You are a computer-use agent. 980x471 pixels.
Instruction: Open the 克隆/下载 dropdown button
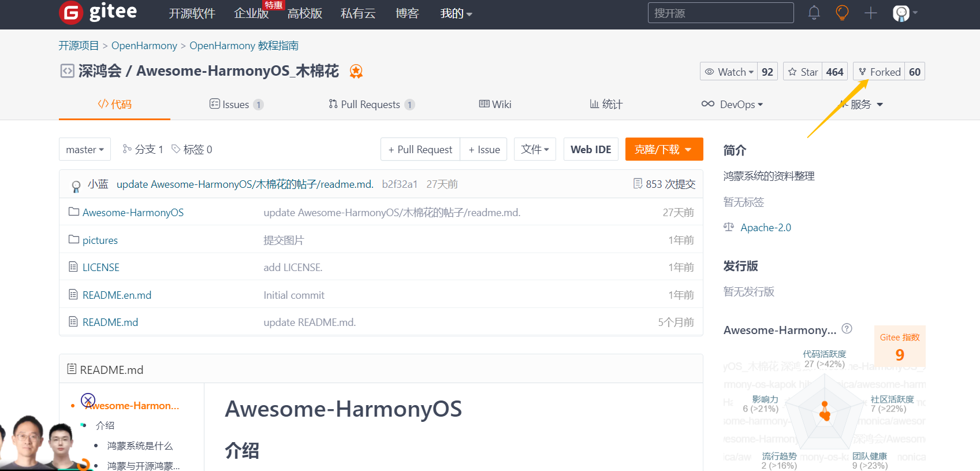pyautogui.click(x=664, y=150)
